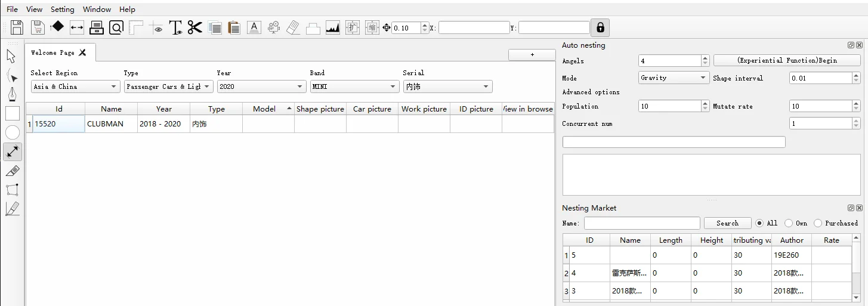Viewport: 868px width, 306px height.
Task: Click the Nesting Market Name input field
Action: tap(642, 223)
